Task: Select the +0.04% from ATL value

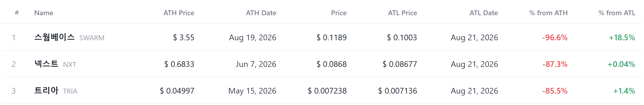Action: click(621, 64)
